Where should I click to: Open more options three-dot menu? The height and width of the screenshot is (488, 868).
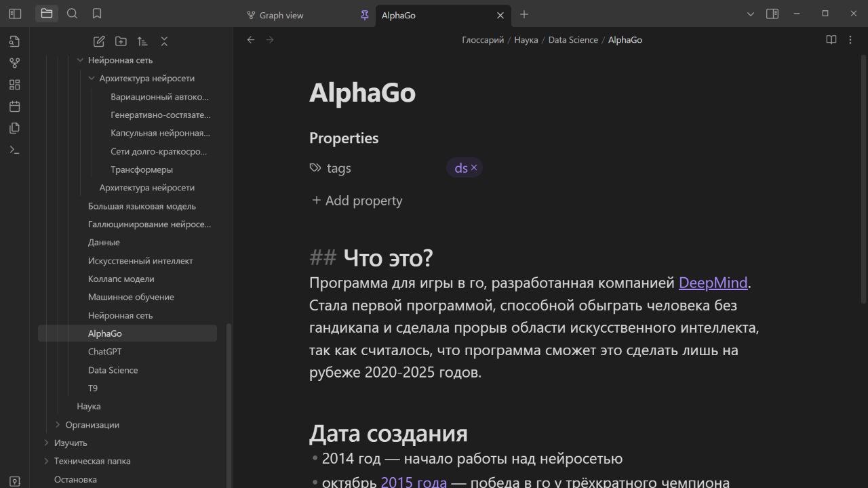coord(850,40)
